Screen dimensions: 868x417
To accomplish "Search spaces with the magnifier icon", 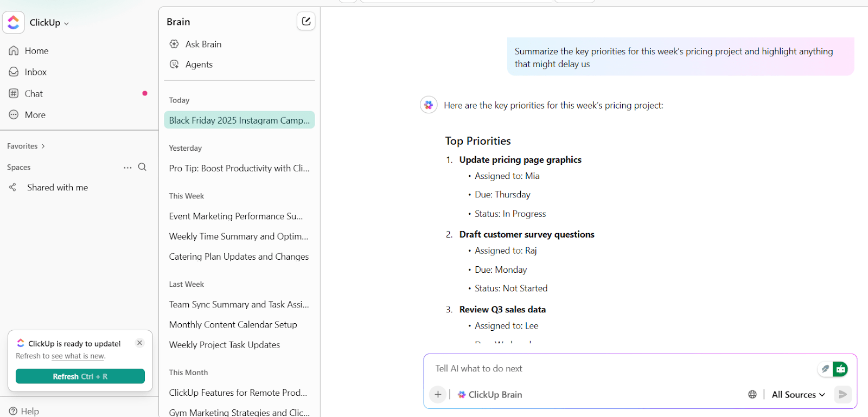I will coord(142,167).
